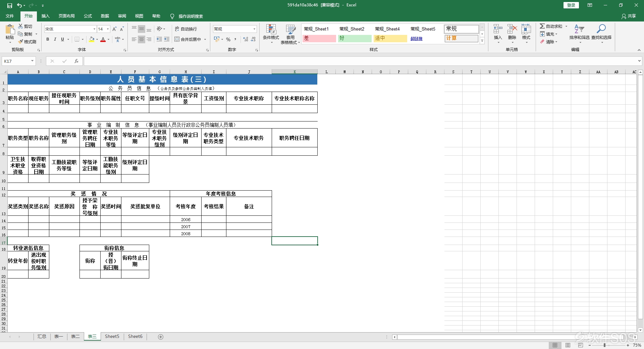Toggle center horizontal alignment

142,39
